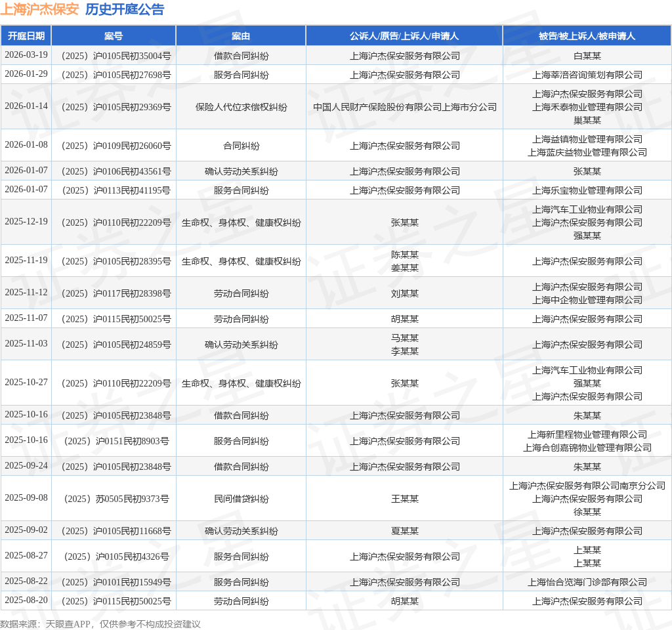Select case number (2025)苏0505民初9373号
This screenshot has height=630, width=672.
point(116,499)
